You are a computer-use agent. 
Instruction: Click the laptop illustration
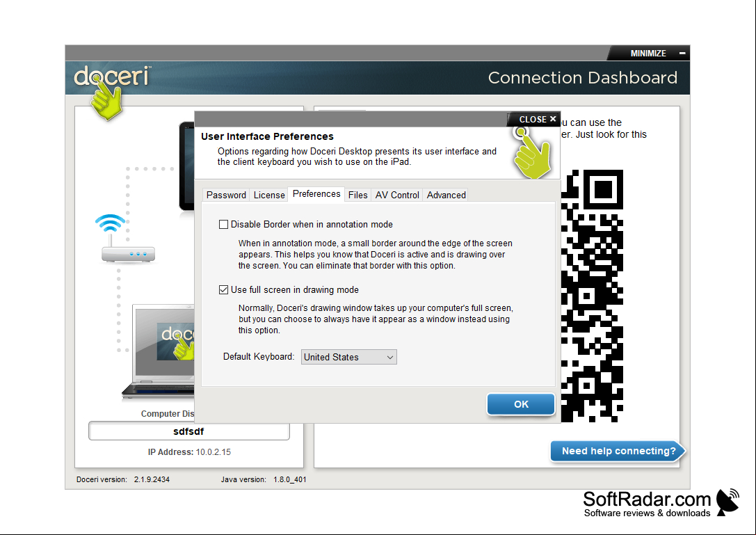coord(159,352)
